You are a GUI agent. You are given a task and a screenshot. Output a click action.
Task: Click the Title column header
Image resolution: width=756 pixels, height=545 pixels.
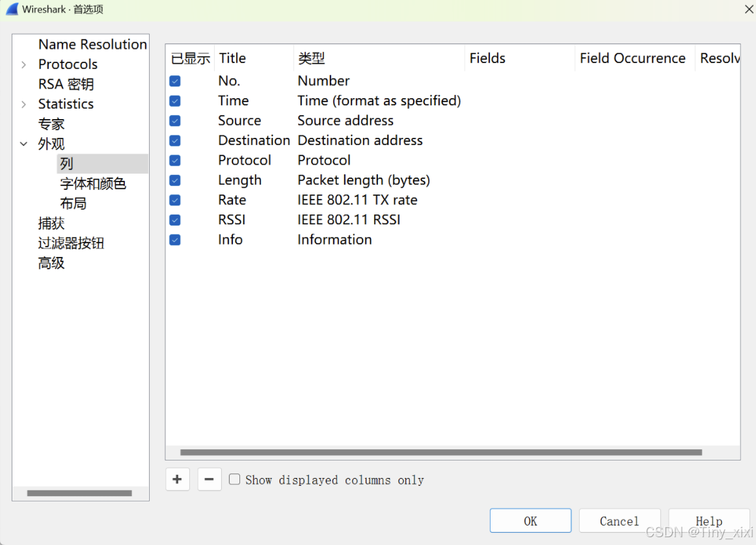(254, 59)
